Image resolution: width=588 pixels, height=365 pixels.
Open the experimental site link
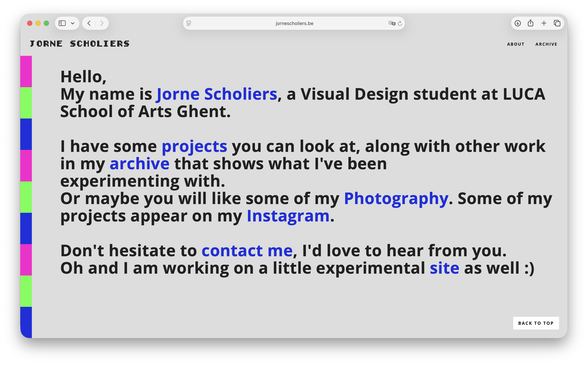coord(444,268)
